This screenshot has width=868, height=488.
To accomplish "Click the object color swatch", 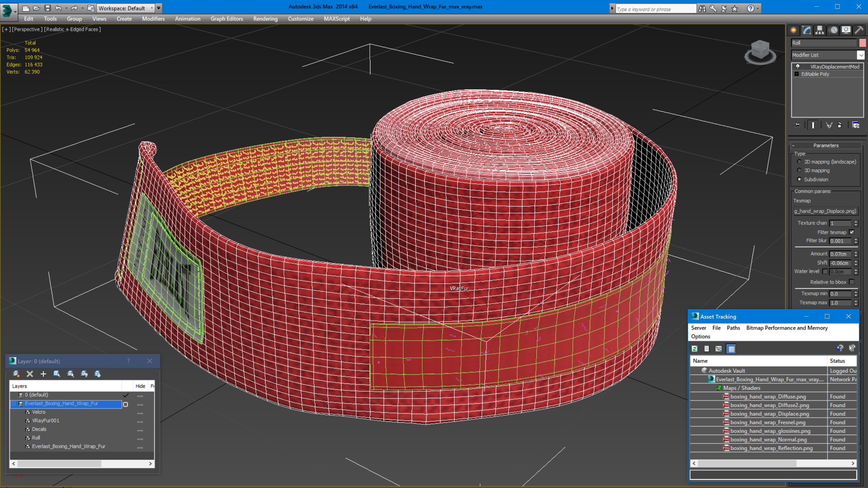I will (x=862, y=43).
